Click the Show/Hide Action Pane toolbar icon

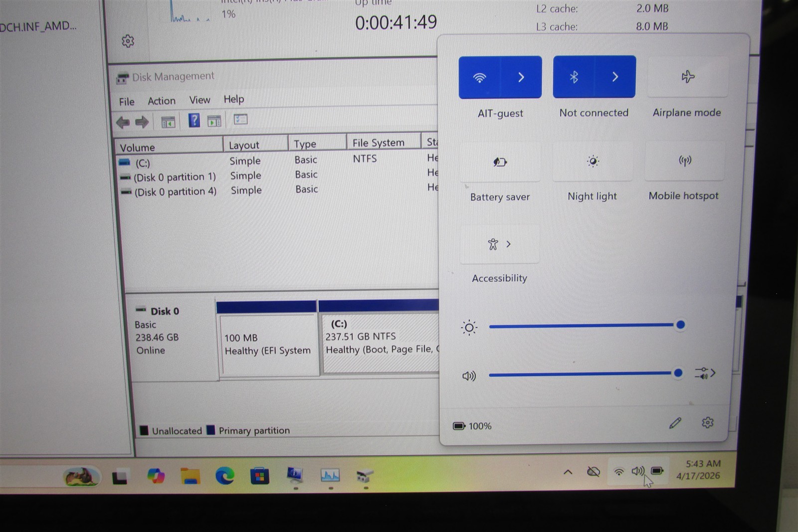[214, 121]
